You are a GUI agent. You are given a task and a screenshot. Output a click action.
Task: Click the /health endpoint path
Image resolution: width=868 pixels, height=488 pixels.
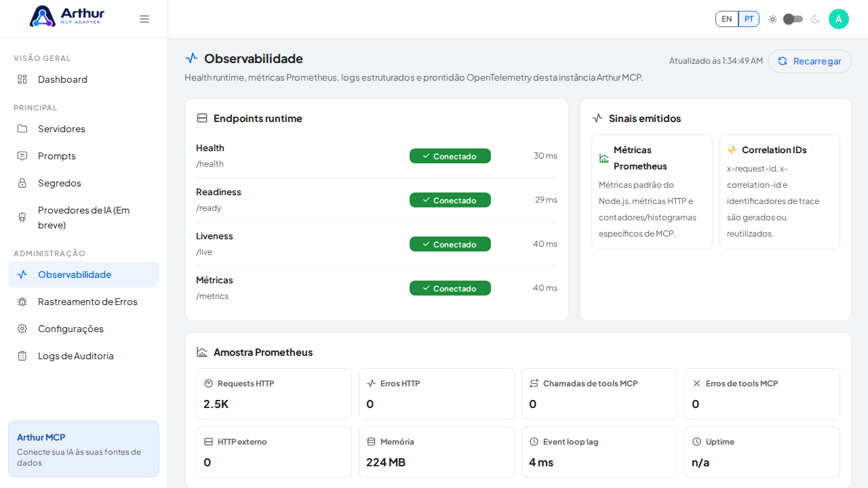(210, 164)
